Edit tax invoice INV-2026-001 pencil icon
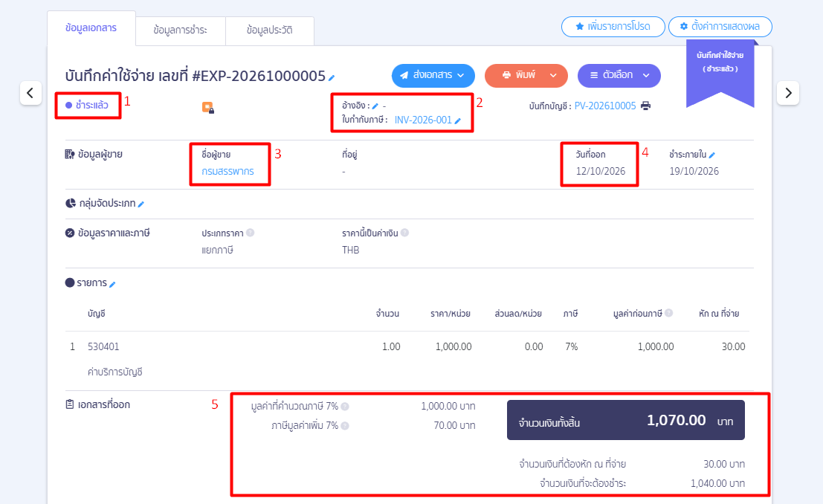The width and height of the screenshot is (823, 504). click(x=458, y=120)
